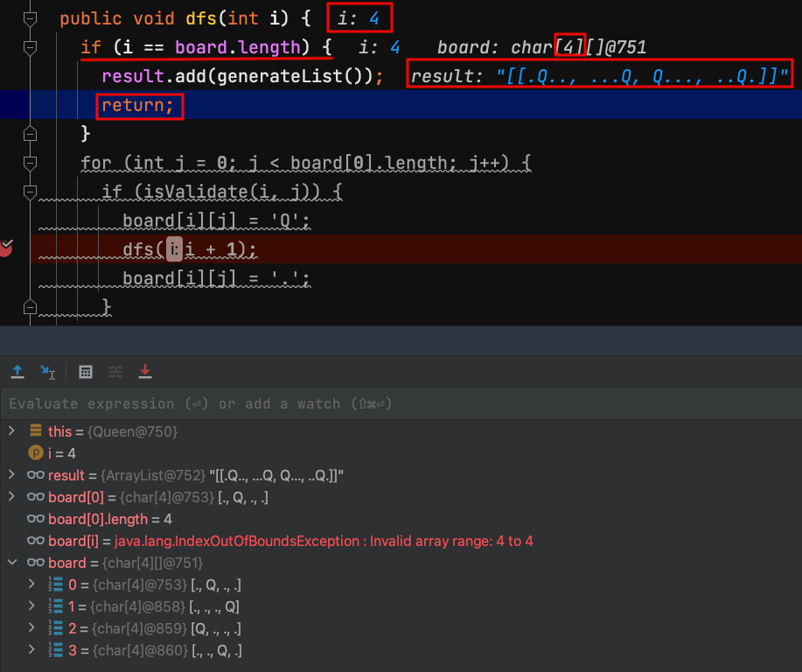Click the red Force Step Into arrow
The width and height of the screenshot is (802, 672).
click(x=145, y=372)
